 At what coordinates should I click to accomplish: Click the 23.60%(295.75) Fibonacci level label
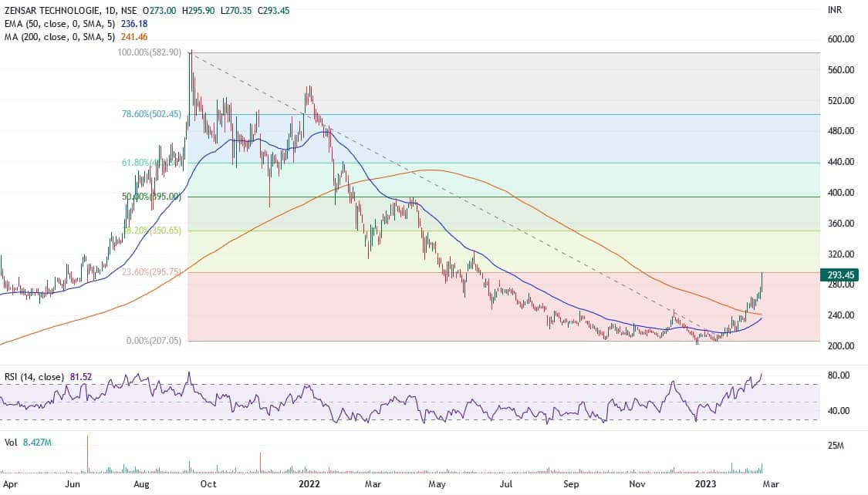(151, 272)
